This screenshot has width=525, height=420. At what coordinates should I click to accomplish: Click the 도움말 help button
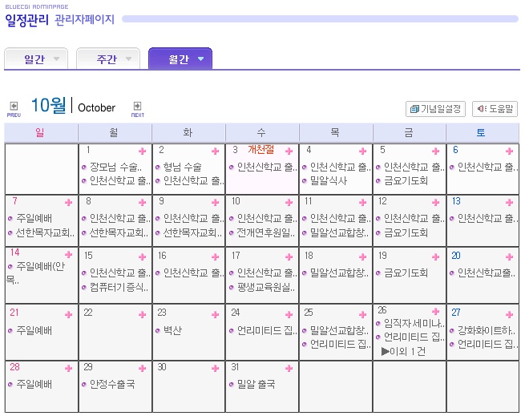pyautogui.click(x=495, y=109)
